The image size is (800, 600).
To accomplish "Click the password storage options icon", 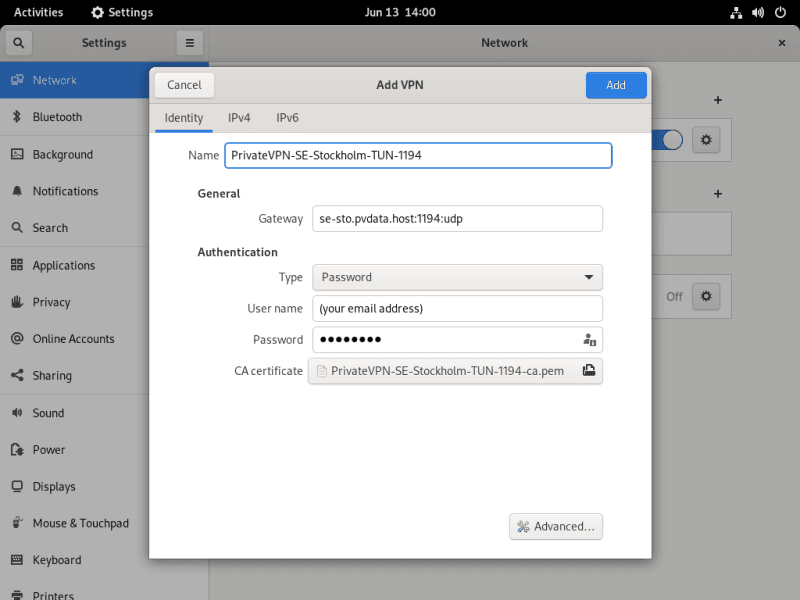I will pyautogui.click(x=589, y=340).
